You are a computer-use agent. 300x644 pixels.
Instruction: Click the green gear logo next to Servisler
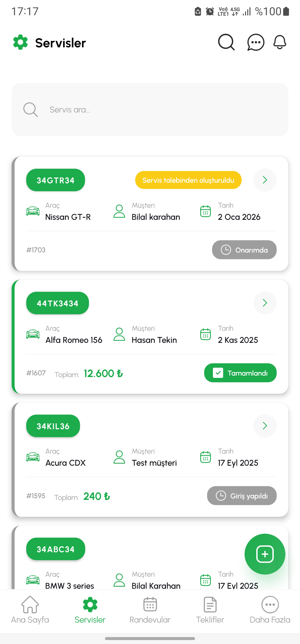[20, 42]
